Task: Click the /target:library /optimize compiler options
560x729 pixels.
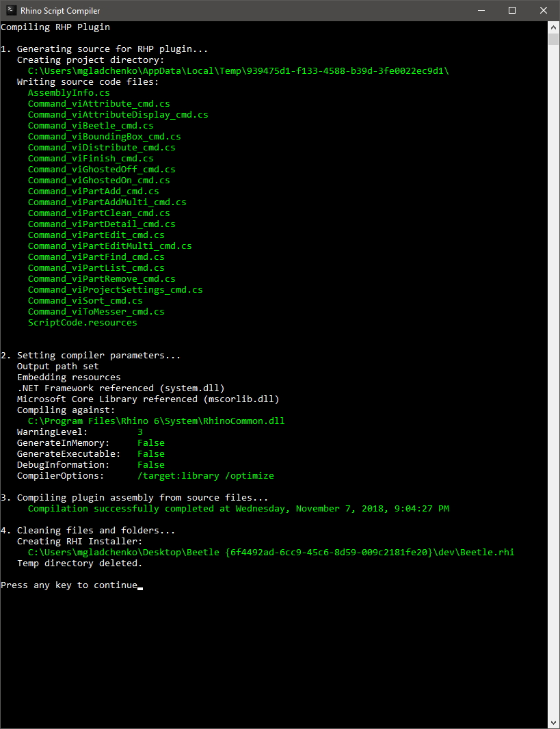Action: pyautogui.click(x=205, y=476)
